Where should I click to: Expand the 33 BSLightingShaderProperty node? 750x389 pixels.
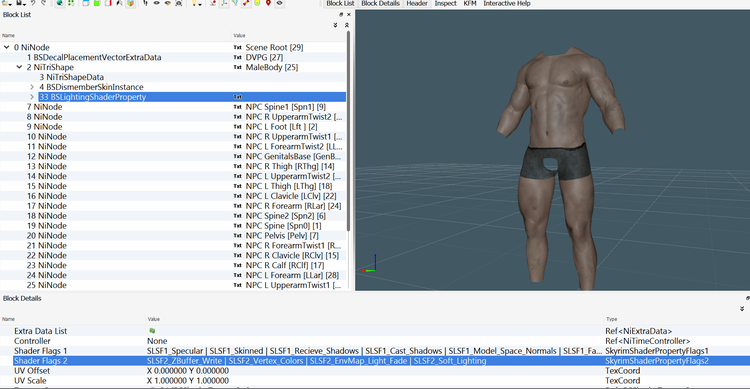pos(32,97)
